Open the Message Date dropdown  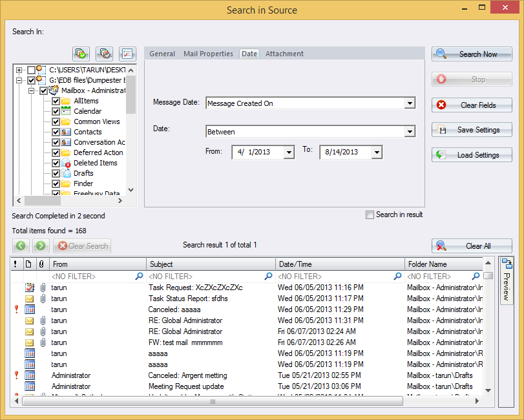tap(410, 103)
